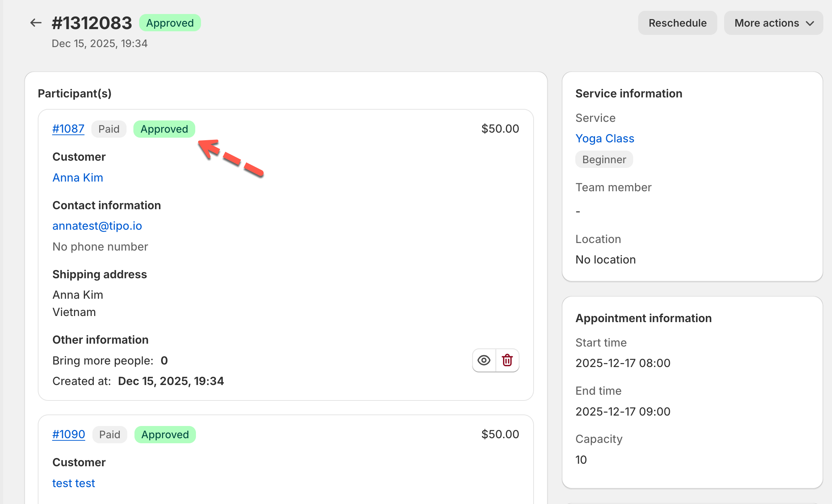Click the appointment title #1312083
832x504 pixels.
[x=92, y=23]
